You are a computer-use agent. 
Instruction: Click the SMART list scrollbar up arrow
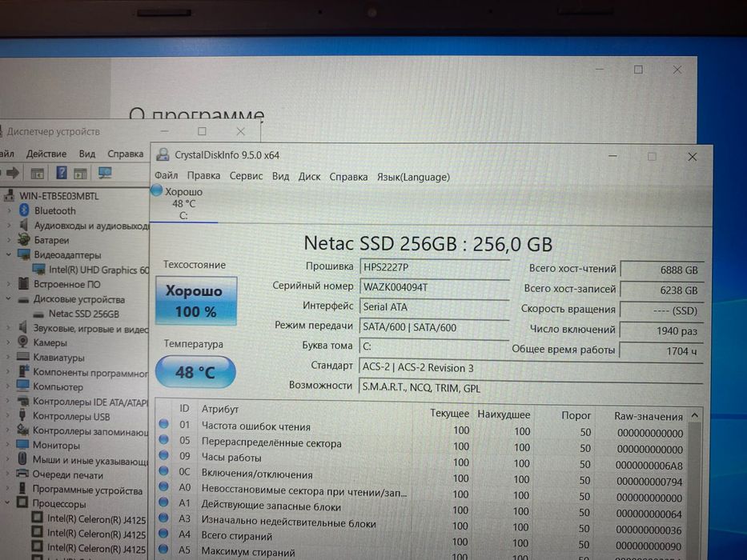[x=695, y=416]
